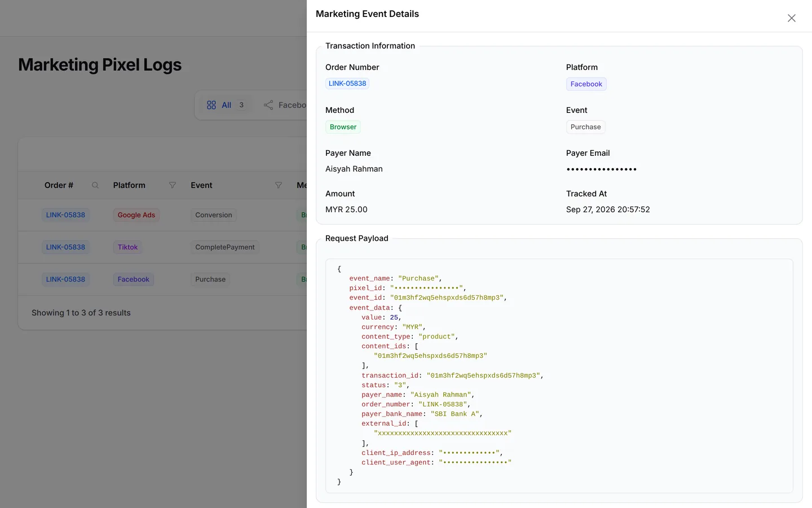Click the LINK-05838 order number badge in details
This screenshot has height=508, width=812.
pyautogui.click(x=347, y=84)
